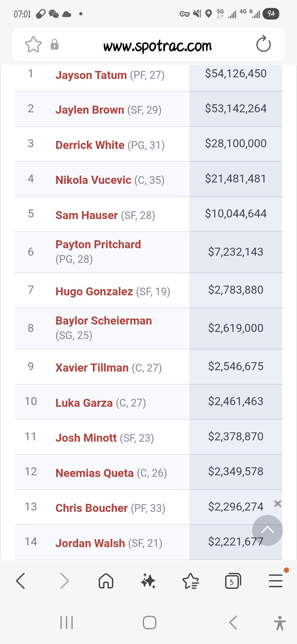Go to the browser home page
Image resolution: width=297 pixels, height=644 pixels.
click(x=106, y=581)
